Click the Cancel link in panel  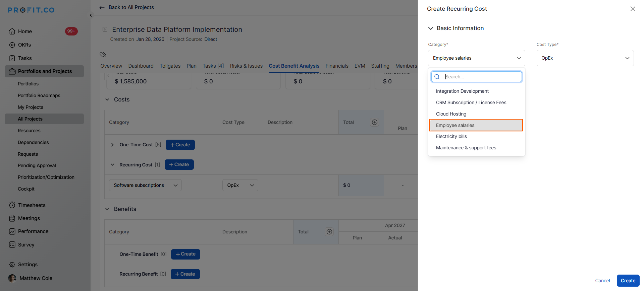point(602,281)
